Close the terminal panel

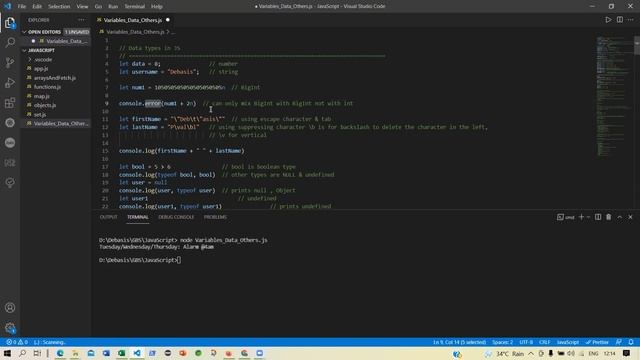pos(631,217)
